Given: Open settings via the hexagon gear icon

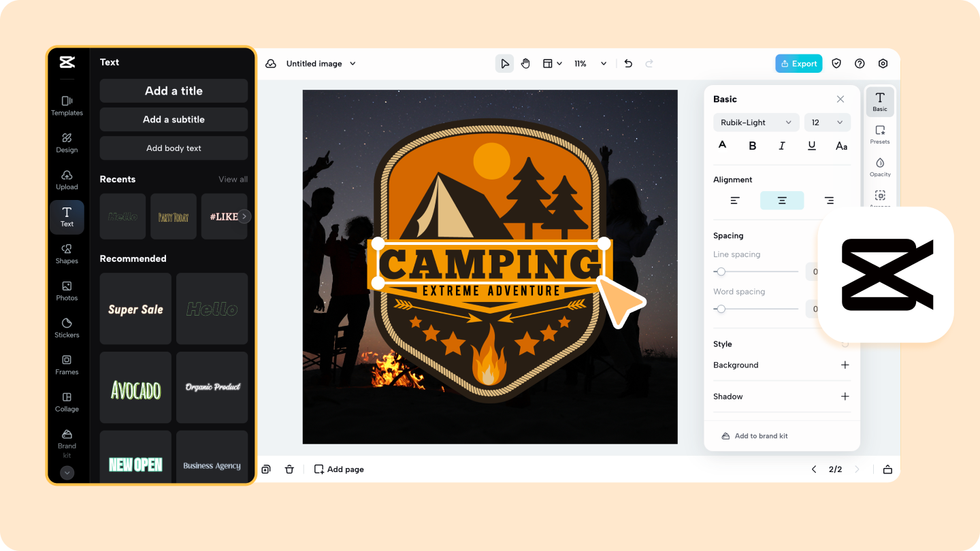Looking at the screenshot, I should coord(883,63).
